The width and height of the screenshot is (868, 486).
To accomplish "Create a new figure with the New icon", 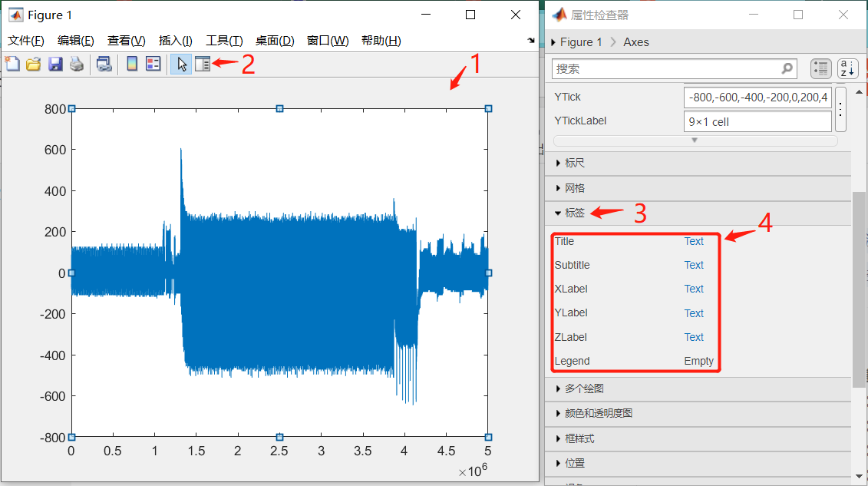I will click(x=12, y=65).
